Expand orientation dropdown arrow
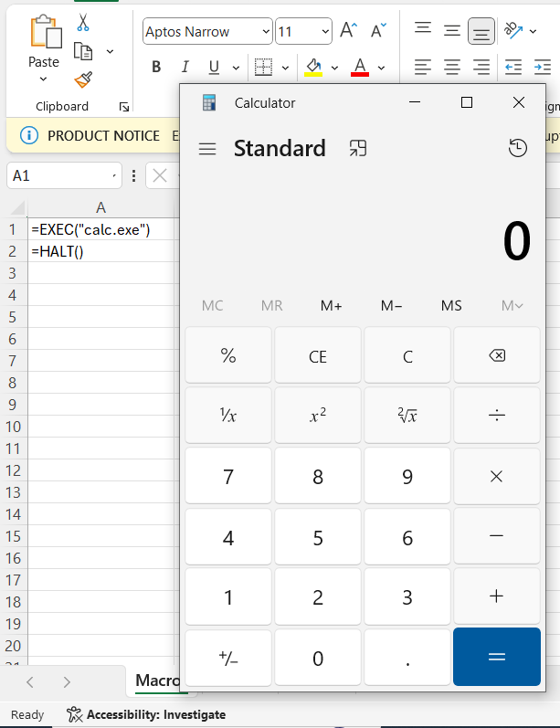560x728 pixels. 534,31
